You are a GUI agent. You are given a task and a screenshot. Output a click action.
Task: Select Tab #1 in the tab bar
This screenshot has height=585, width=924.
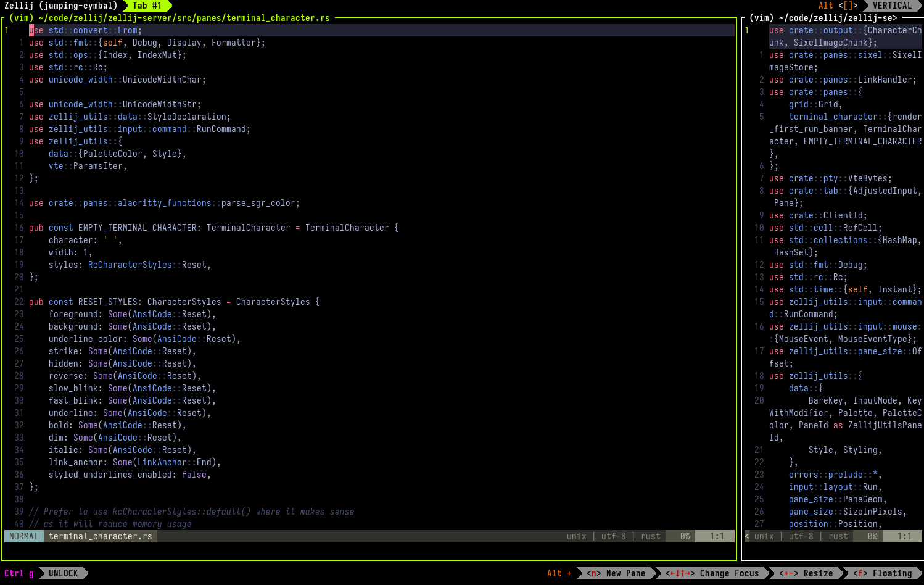tap(147, 6)
